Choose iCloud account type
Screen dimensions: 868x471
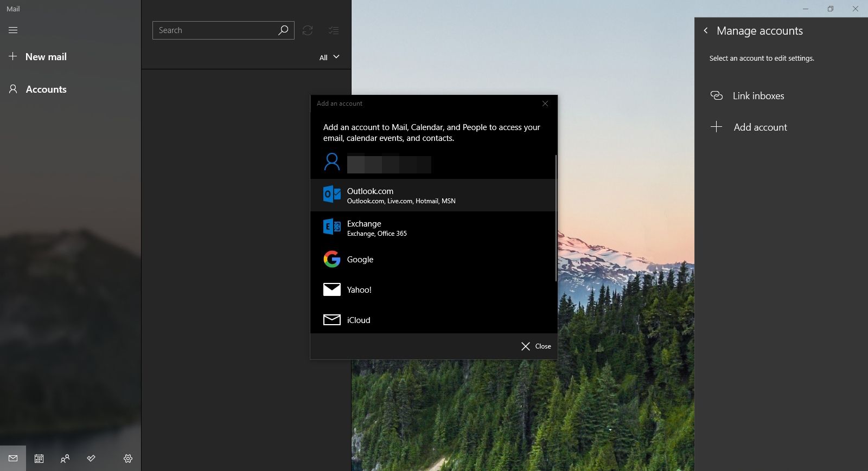coord(433,320)
